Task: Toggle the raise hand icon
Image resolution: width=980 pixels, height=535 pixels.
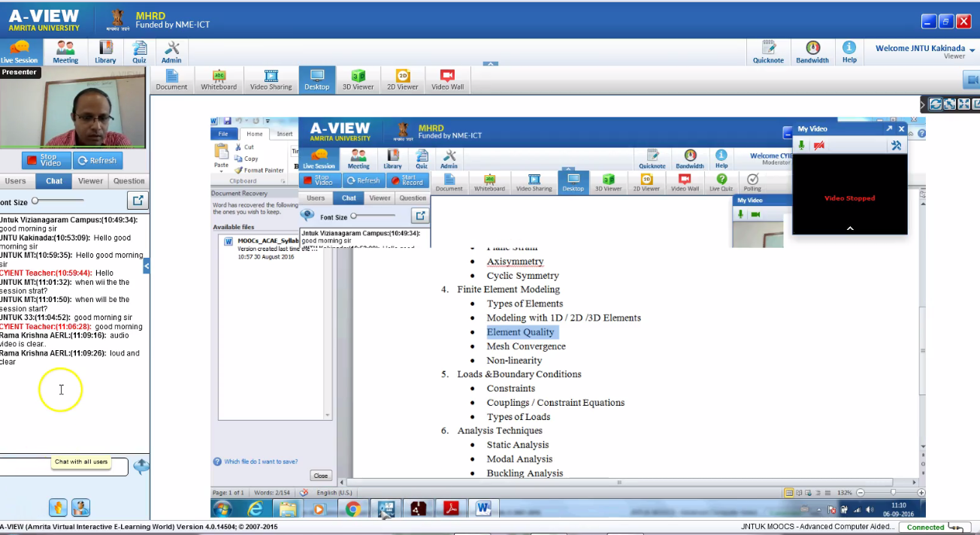Action: (58, 508)
